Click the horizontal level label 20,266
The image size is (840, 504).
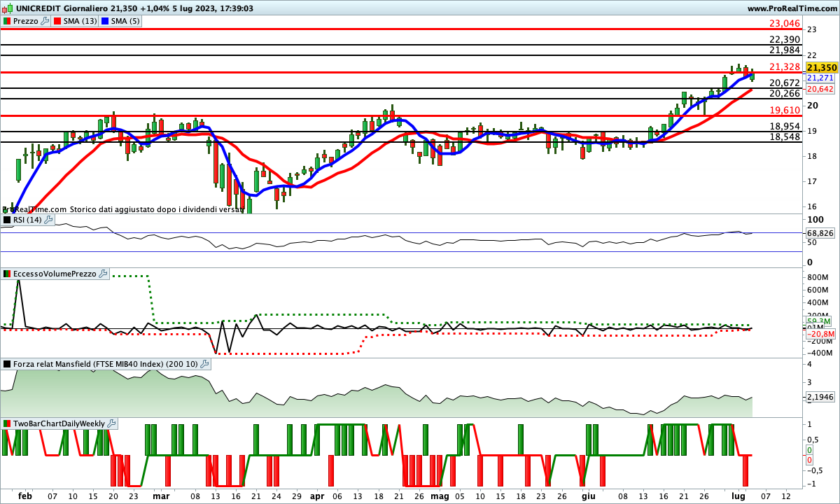pyautogui.click(x=785, y=93)
